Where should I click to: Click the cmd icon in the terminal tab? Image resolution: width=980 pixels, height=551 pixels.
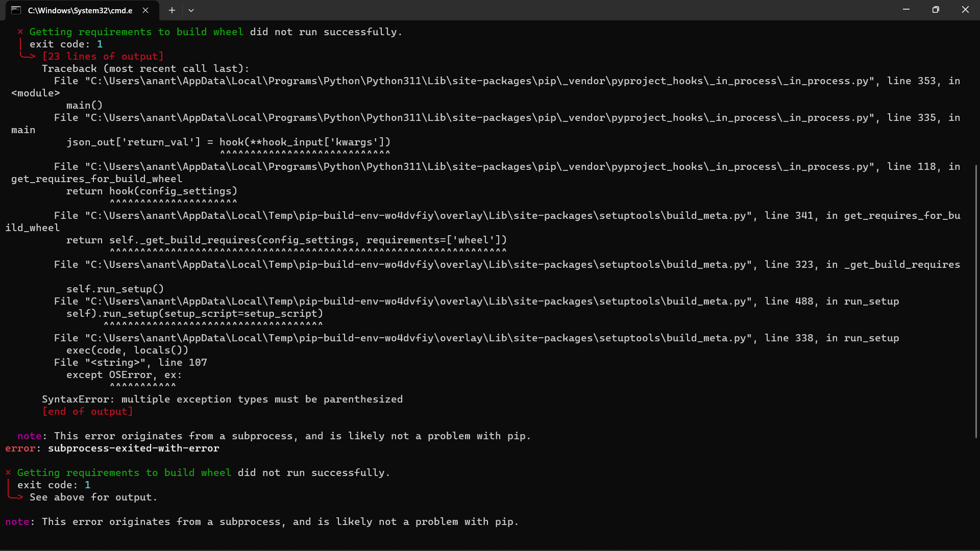(16, 10)
